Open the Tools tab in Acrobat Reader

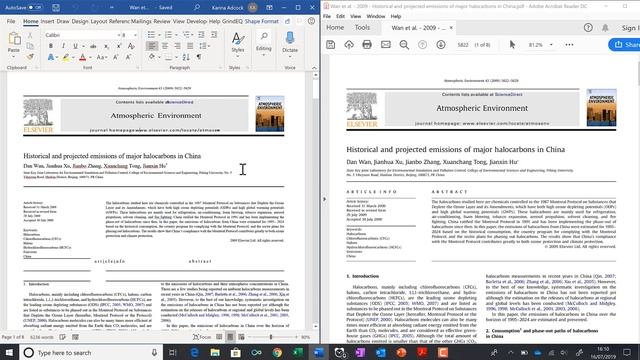click(362, 27)
